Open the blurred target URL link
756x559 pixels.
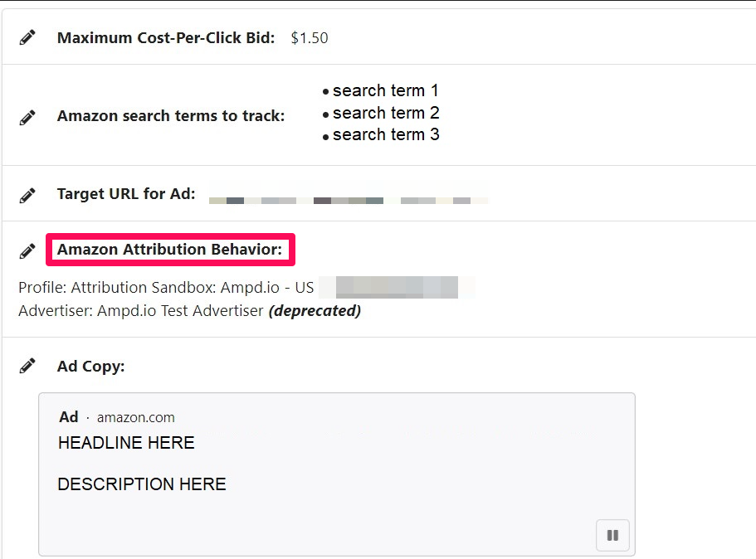pyautogui.click(x=348, y=200)
